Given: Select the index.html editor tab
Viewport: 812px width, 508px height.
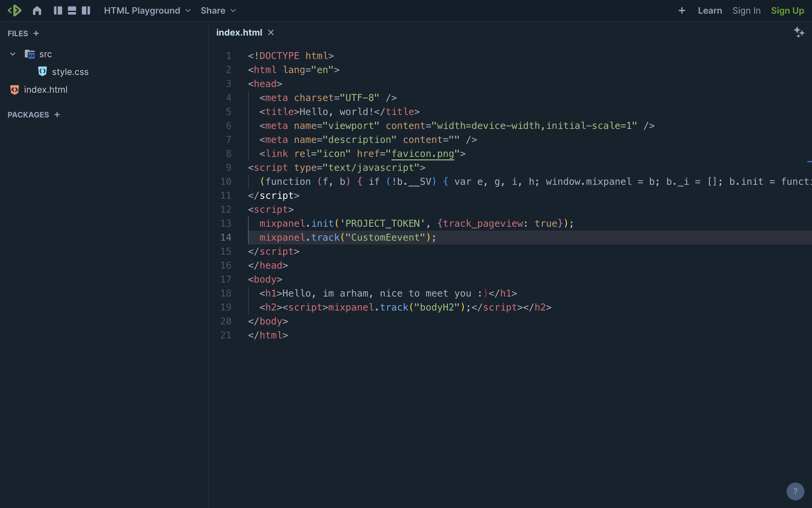Looking at the screenshot, I should coord(239,32).
